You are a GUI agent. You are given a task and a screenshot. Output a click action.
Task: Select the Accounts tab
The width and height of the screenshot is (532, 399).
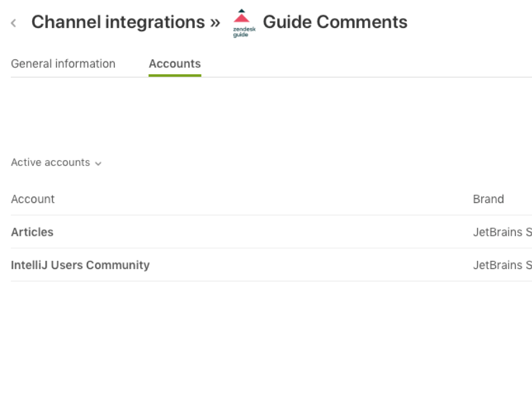[x=175, y=64]
